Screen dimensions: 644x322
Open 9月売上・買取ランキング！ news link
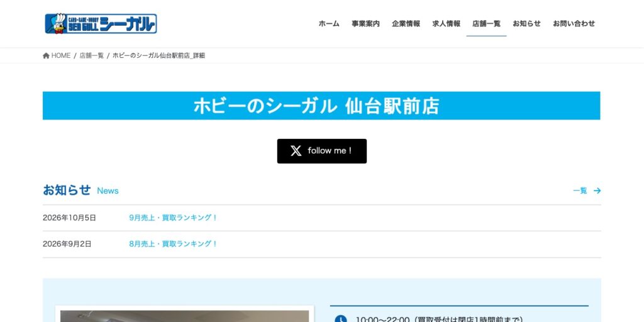coord(173,218)
